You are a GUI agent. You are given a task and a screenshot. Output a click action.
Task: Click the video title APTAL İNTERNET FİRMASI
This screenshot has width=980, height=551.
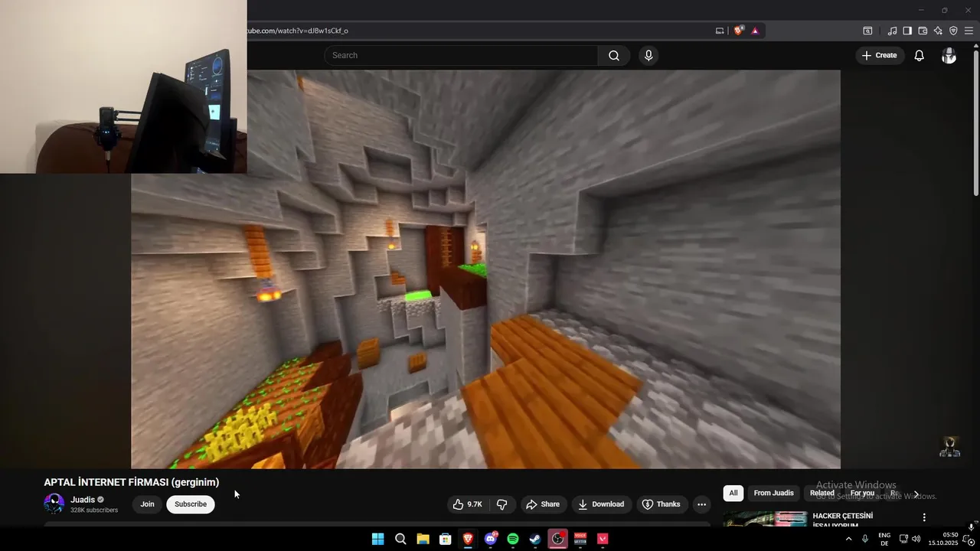pos(132,482)
